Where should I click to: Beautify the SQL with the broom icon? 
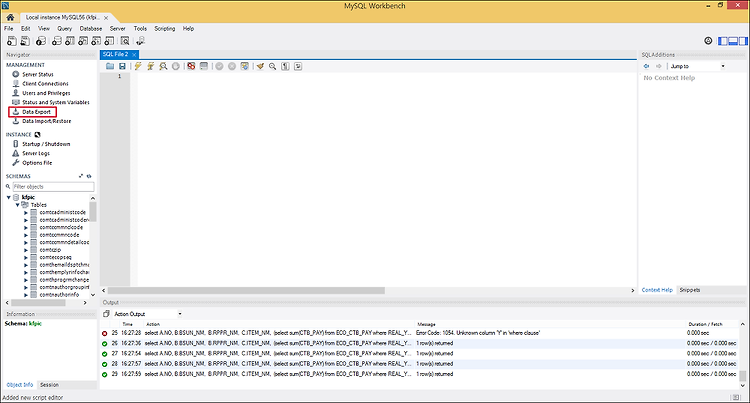tap(260, 66)
